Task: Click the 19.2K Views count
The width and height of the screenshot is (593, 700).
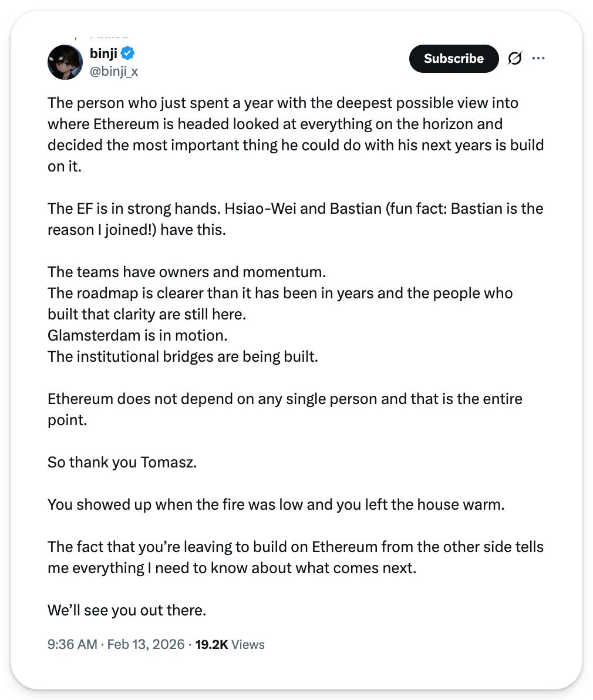Action: tap(230, 644)
